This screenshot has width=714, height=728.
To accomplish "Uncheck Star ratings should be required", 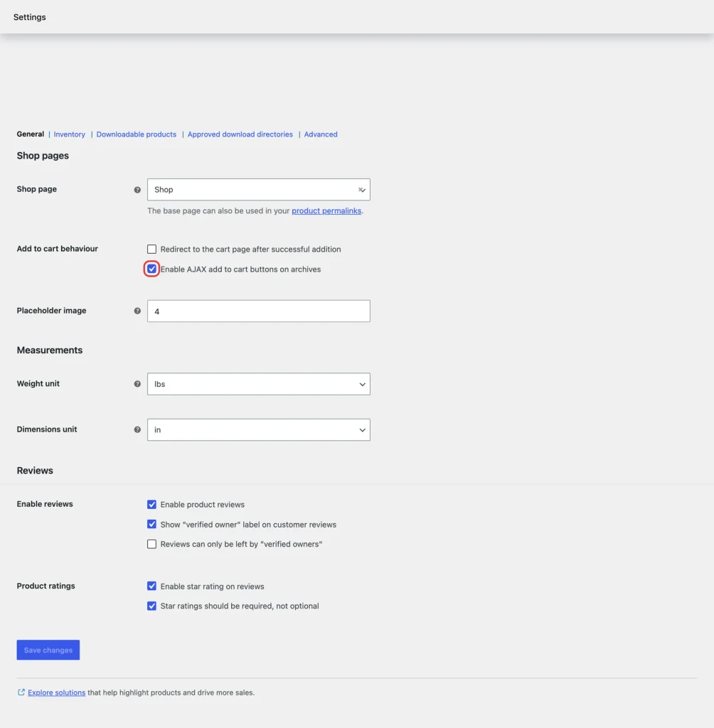I will pos(151,606).
